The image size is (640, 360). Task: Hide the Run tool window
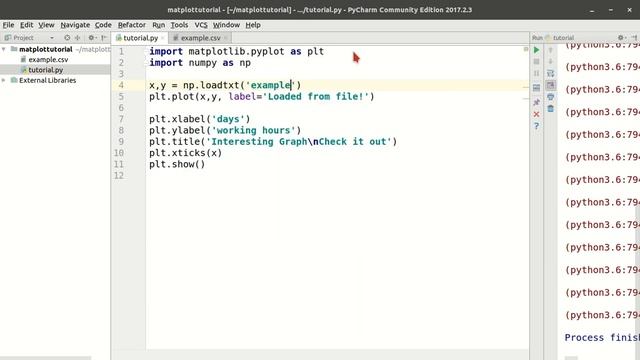(x=634, y=38)
